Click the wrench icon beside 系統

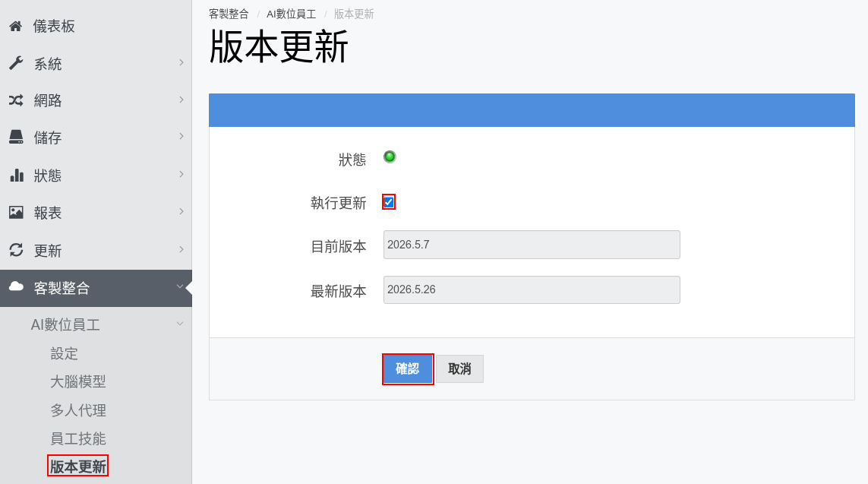click(16, 64)
